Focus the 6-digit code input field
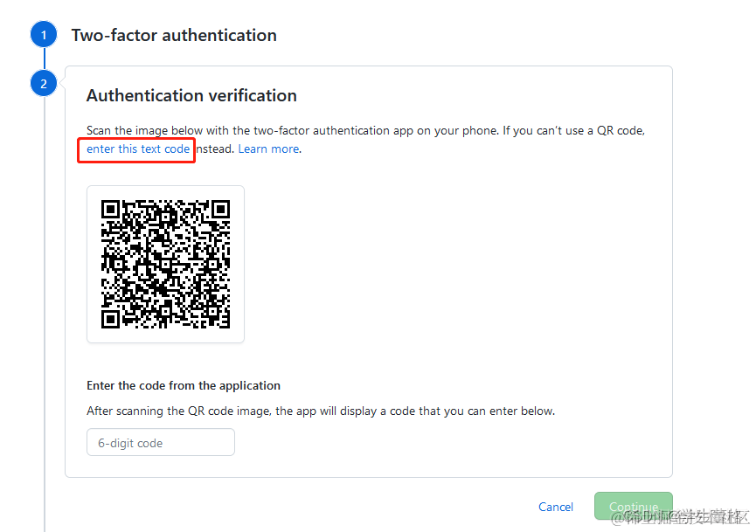 tap(161, 442)
